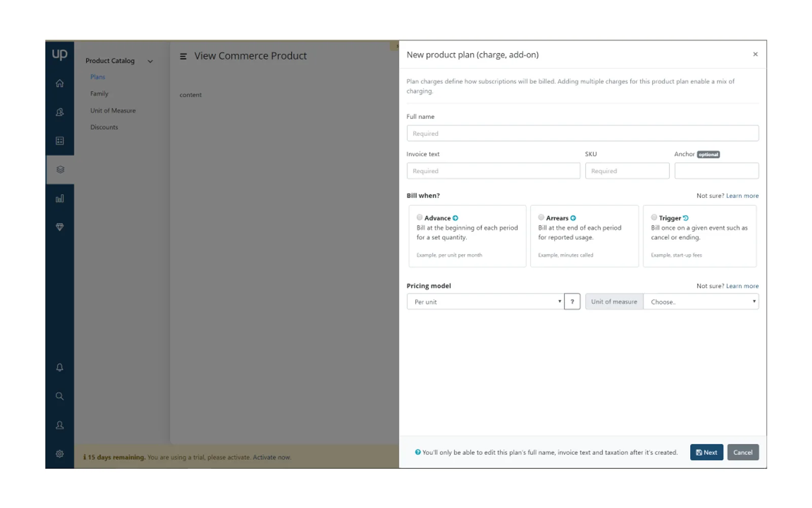Click the info icon next to Arrears
The image size is (812, 508).
pos(573,218)
